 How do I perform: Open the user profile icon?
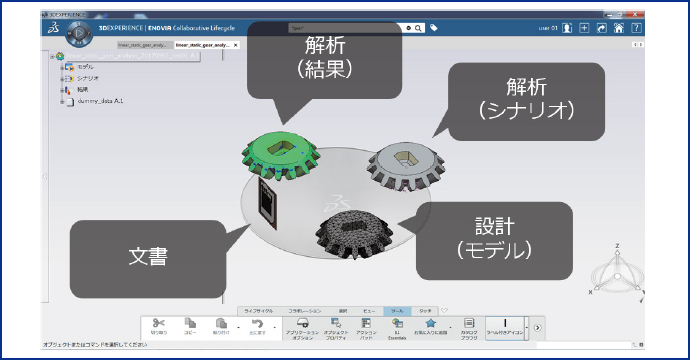click(567, 28)
